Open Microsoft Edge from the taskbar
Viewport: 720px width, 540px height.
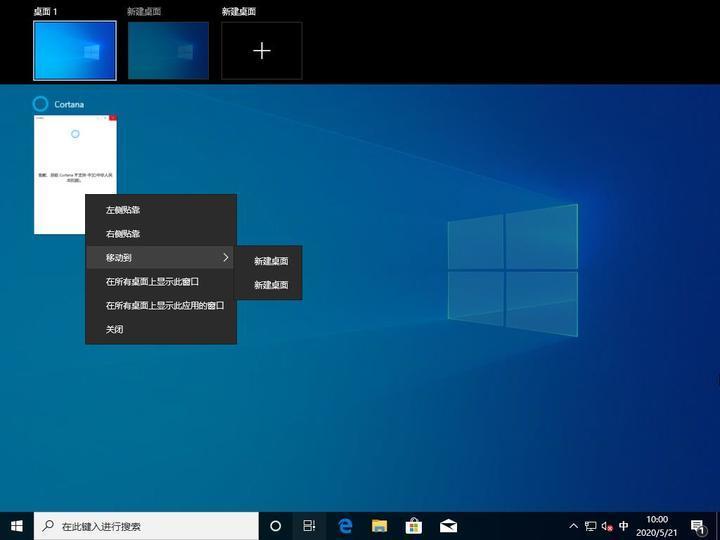coord(345,526)
